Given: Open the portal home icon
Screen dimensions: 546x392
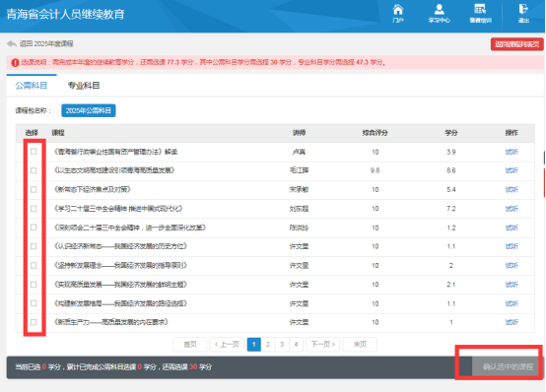Looking at the screenshot, I should 398,10.
